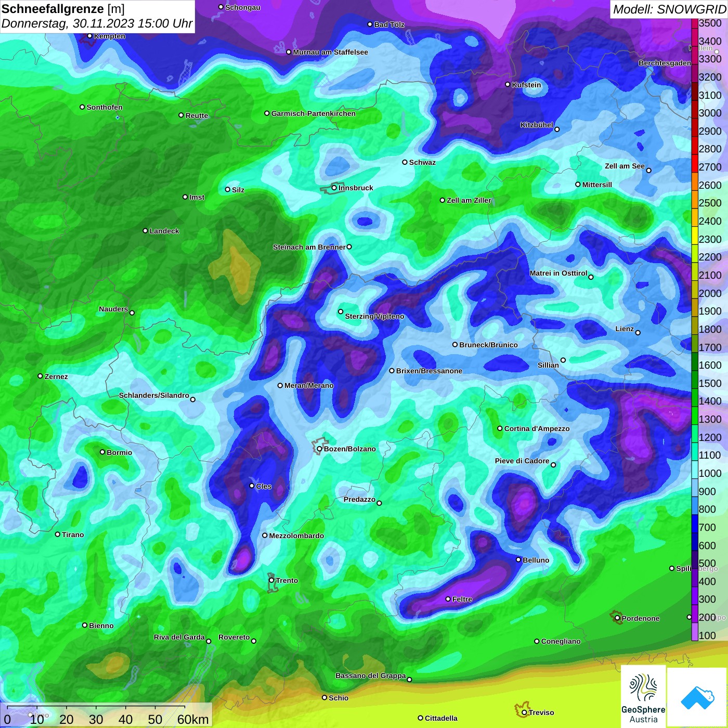Select the 'Kitzbühel' map label

(x=537, y=125)
